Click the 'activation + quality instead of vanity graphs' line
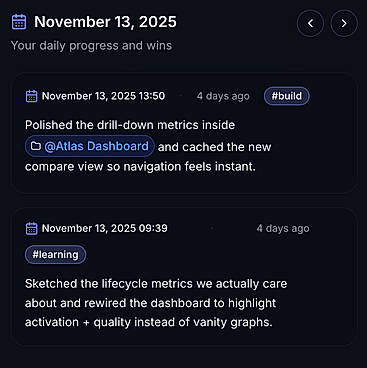367x368 pixels. coord(149,322)
